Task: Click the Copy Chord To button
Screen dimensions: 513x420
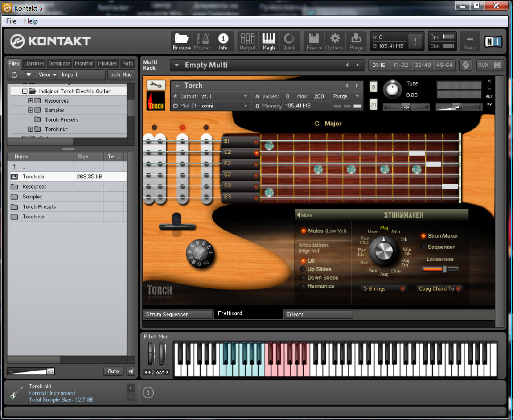Action: point(439,289)
